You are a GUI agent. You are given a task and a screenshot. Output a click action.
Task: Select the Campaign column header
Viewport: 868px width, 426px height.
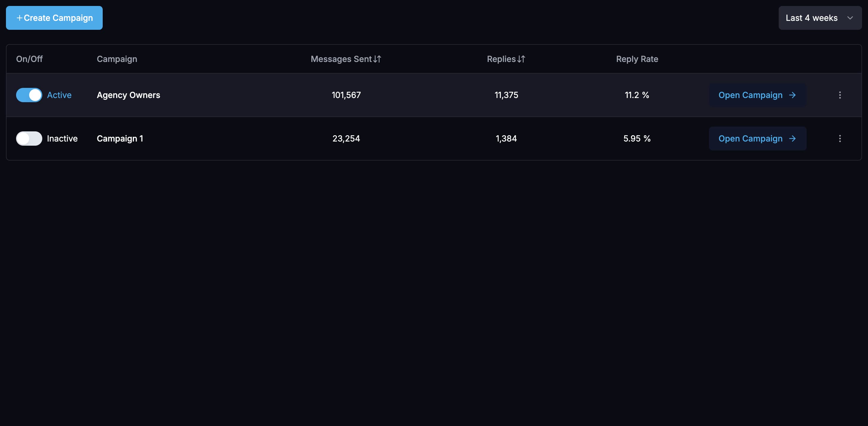(117, 58)
